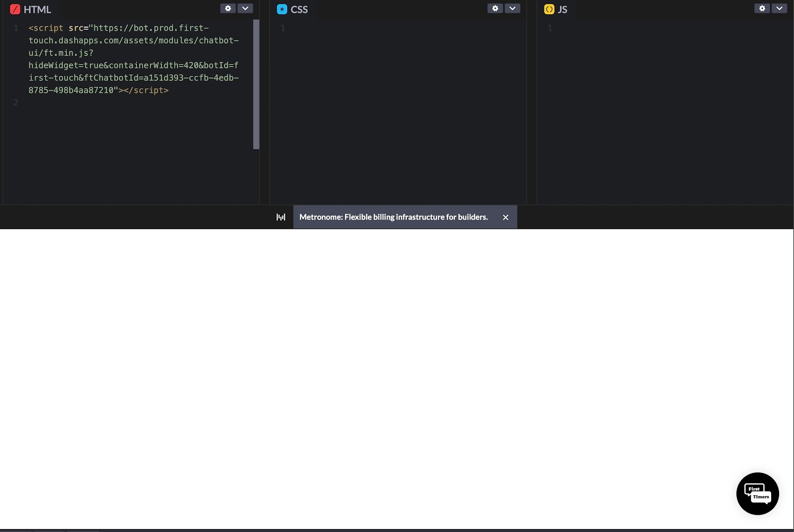
Task: Open CSS editor settings gear
Action: coord(495,8)
